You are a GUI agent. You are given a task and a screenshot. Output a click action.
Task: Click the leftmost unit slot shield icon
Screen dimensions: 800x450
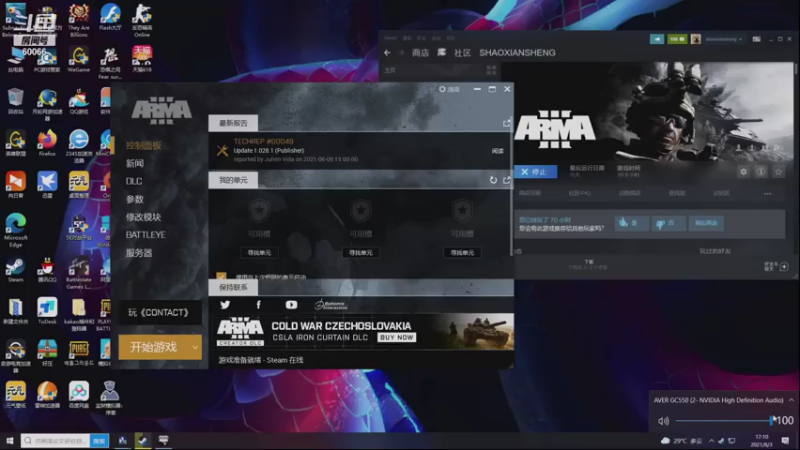pos(259,211)
